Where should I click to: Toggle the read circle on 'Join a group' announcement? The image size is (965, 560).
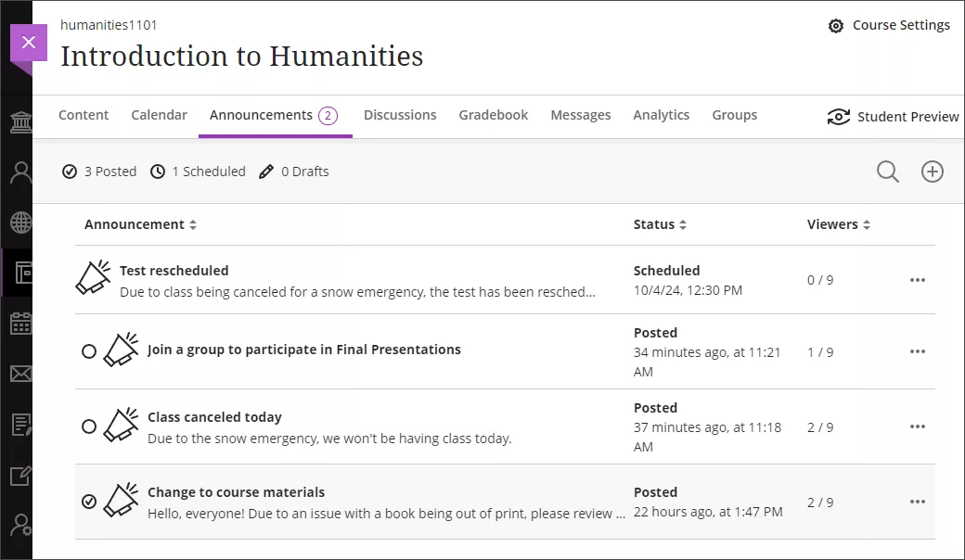coord(89,350)
